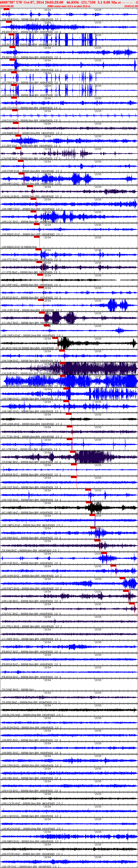
Task: Select the UW.SMW.EHZ station label
Action: (31, 841)
